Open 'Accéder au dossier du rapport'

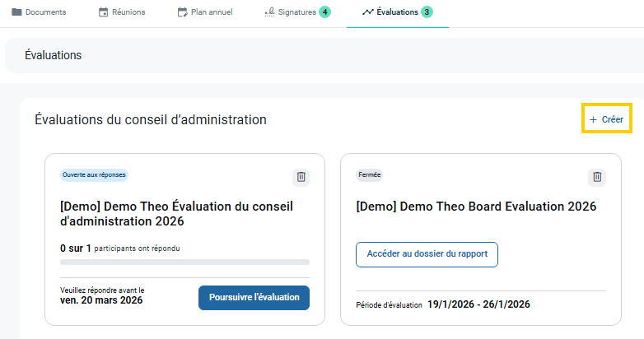[x=427, y=254]
